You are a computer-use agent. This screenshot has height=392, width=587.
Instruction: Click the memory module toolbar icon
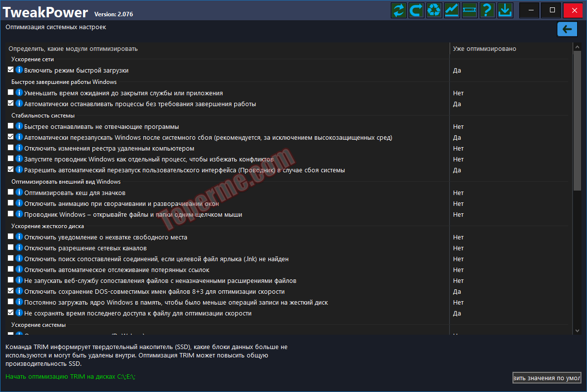click(x=469, y=10)
